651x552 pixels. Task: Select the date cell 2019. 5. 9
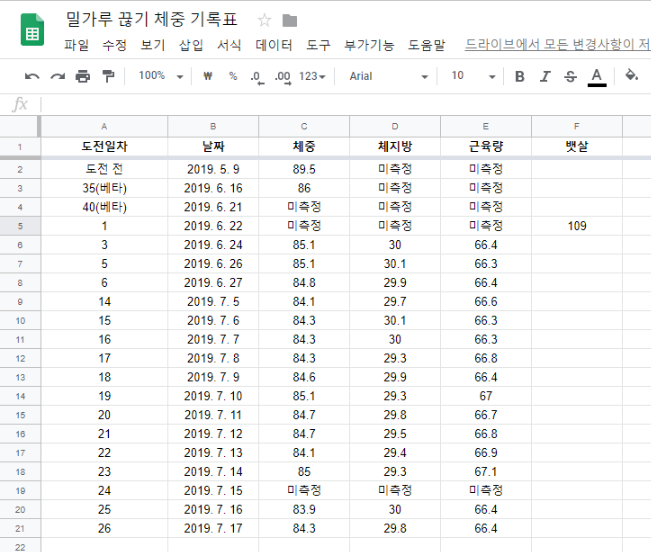pyautogui.click(x=213, y=169)
